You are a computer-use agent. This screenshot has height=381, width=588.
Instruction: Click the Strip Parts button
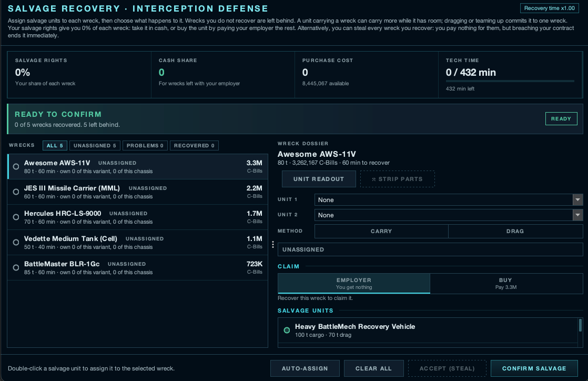[398, 179]
